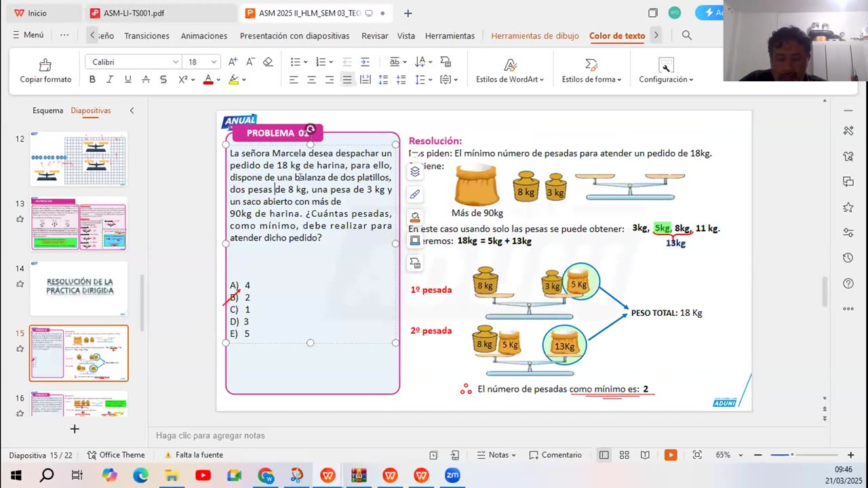Toggle strikethrough formatting
The height and width of the screenshot is (488, 868).
pos(145,79)
